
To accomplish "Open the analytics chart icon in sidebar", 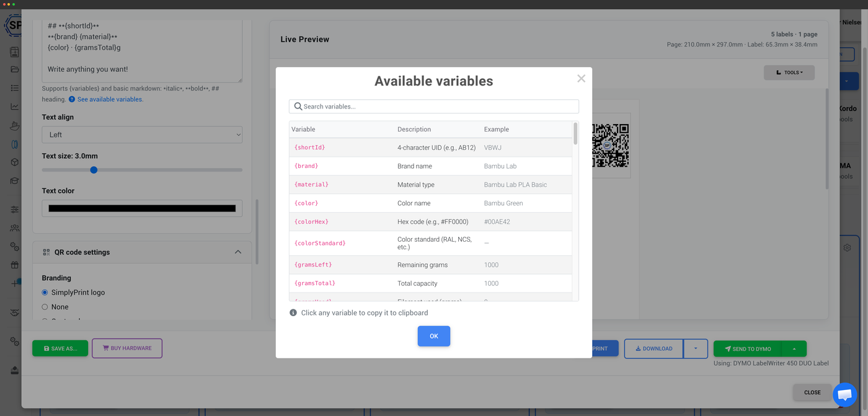I will [15, 107].
